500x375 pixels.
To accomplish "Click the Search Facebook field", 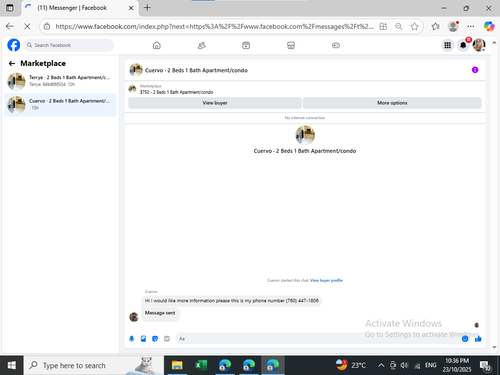I will tap(69, 45).
